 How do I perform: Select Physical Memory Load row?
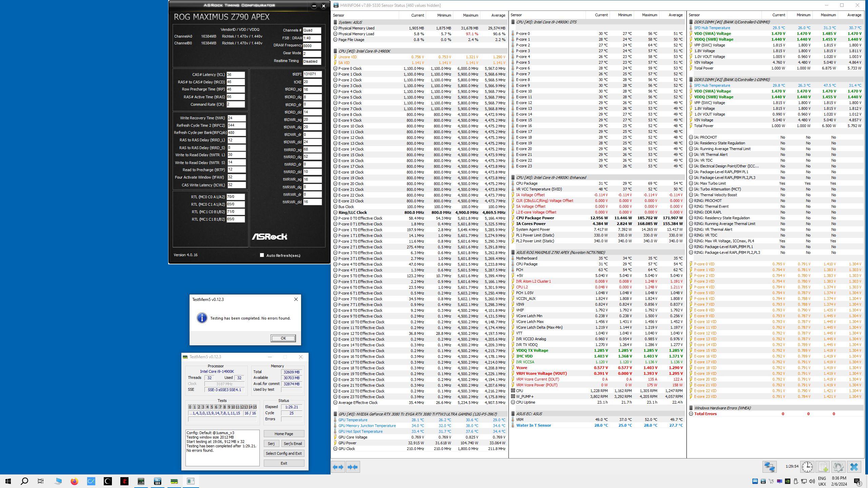pyautogui.click(x=420, y=34)
